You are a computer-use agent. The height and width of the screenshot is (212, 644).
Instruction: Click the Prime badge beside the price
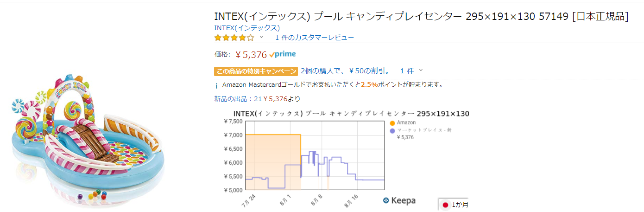coord(283,54)
